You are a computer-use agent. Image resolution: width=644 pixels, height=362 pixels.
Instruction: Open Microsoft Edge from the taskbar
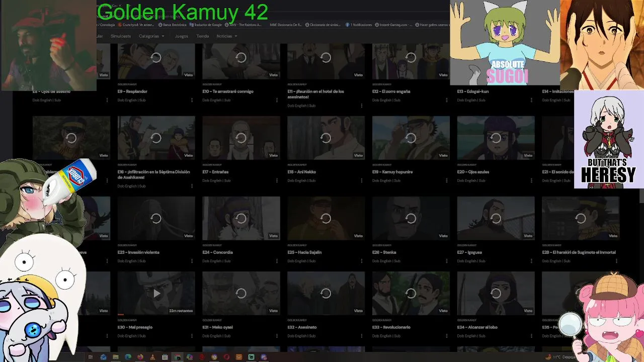click(x=128, y=357)
